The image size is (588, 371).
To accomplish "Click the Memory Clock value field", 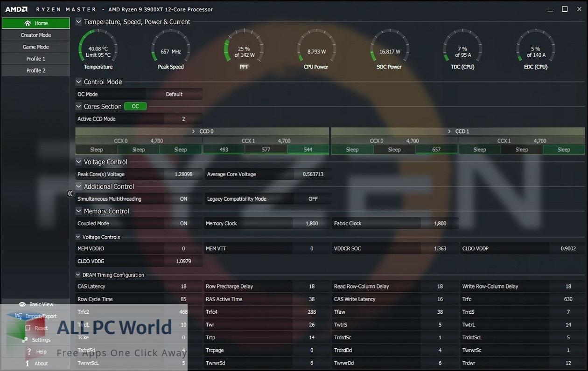I will (312, 224).
